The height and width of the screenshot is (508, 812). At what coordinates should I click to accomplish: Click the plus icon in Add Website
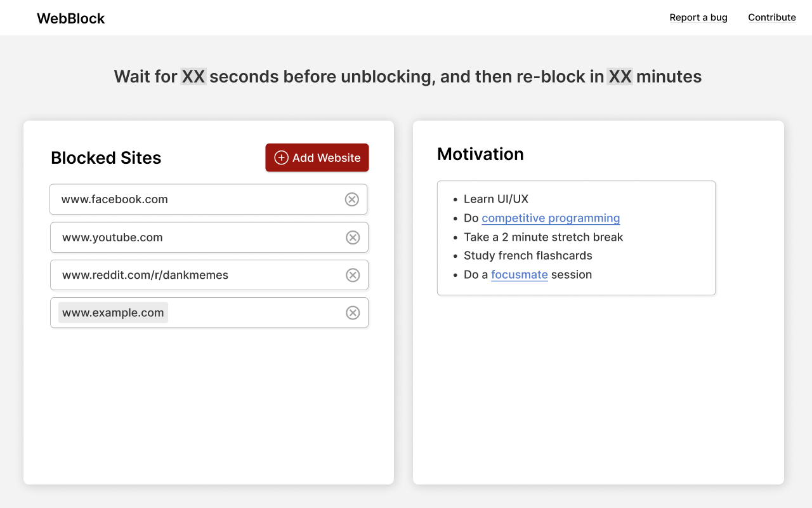(x=281, y=157)
